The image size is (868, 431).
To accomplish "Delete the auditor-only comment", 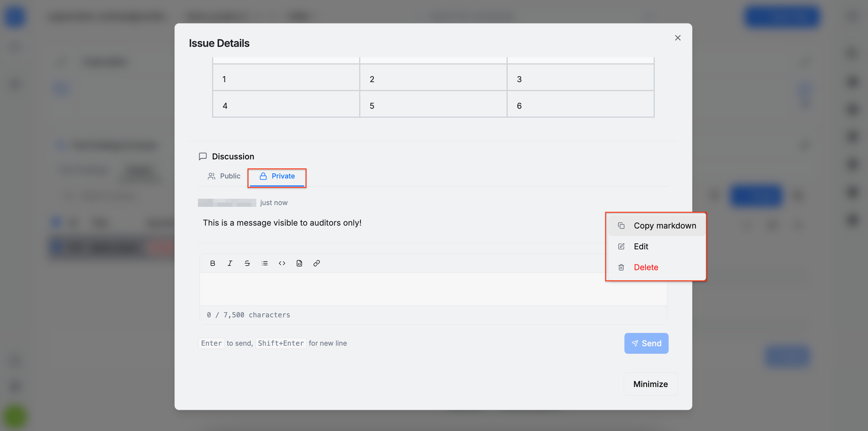I will point(646,268).
